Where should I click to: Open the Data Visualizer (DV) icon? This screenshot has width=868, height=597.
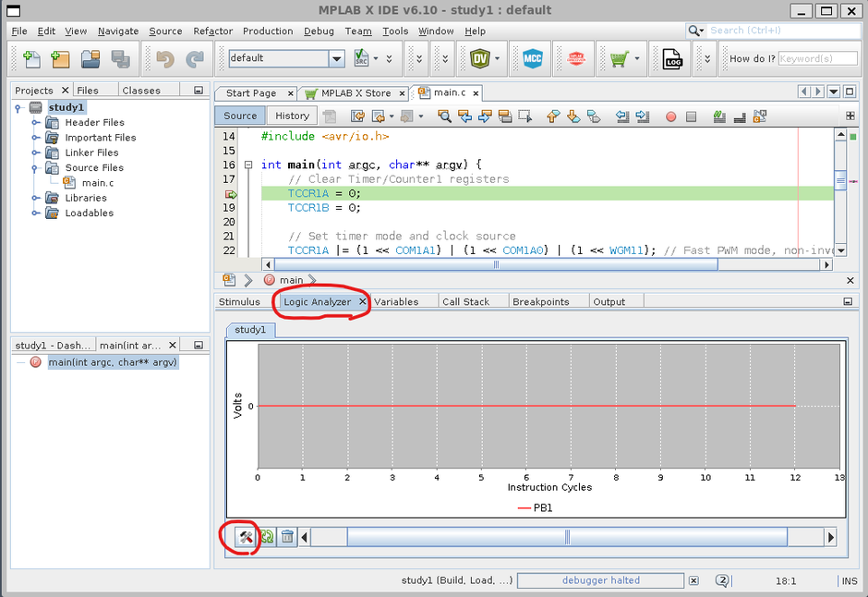[x=478, y=58]
